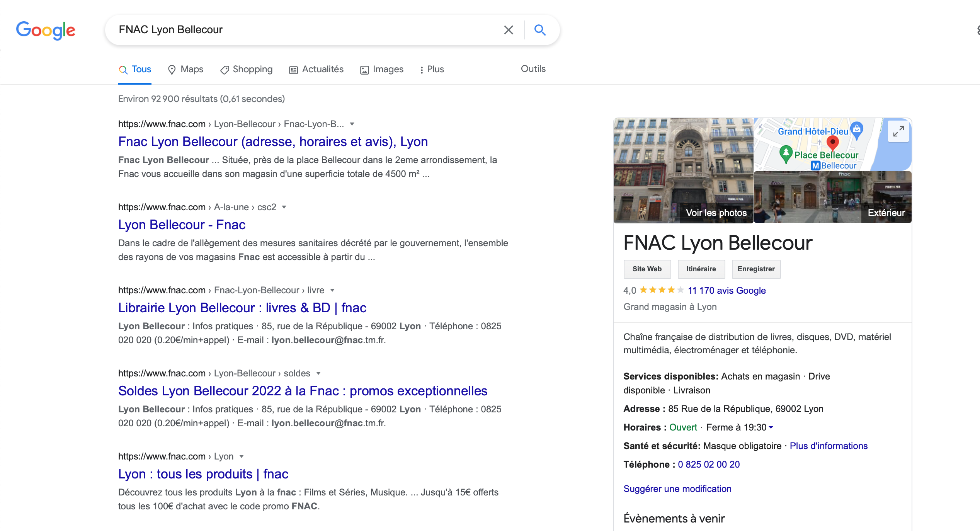The width and height of the screenshot is (980, 531).
Task: Open Librairie Lyon Bellecour livres & BD result
Action: tap(242, 308)
